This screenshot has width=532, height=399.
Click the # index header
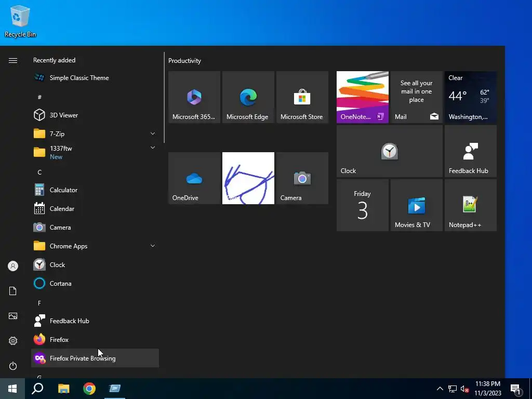[39, 97]
